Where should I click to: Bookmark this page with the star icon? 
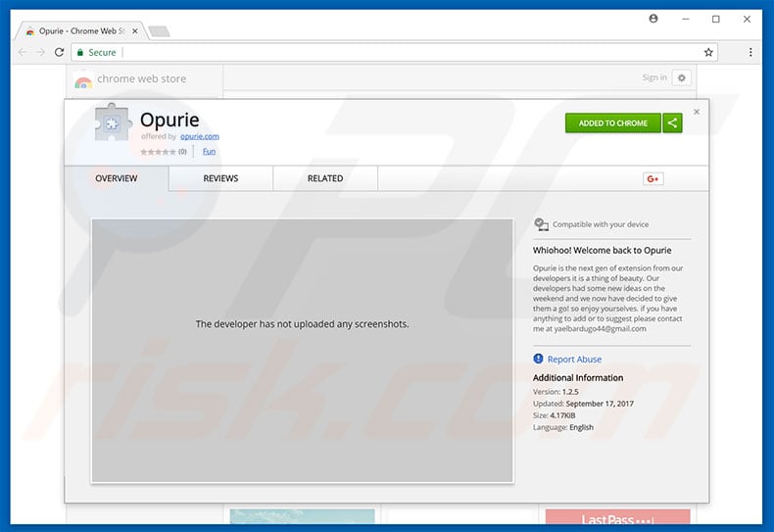(x=708, y=52)
